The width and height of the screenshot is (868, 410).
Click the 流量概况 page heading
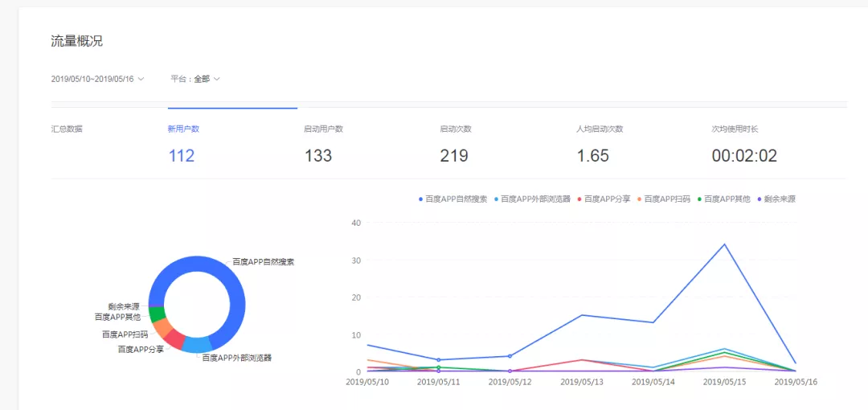click(x=77, y=41)
